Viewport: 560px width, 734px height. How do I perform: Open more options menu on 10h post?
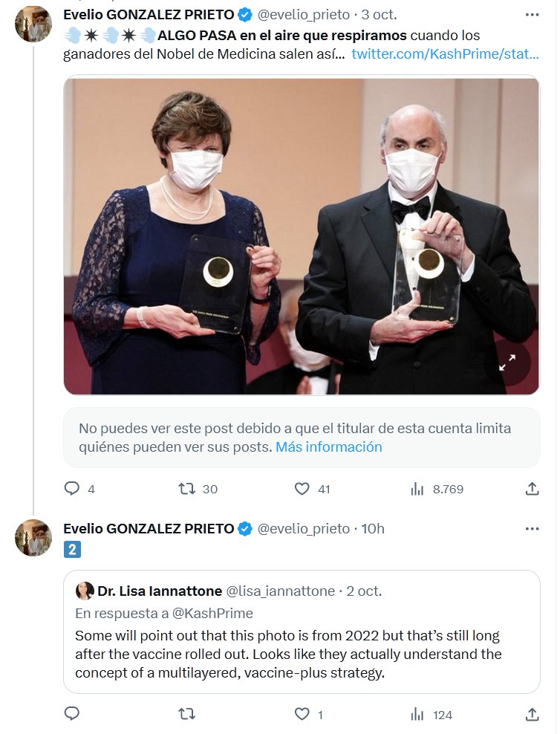click(532, 528)
